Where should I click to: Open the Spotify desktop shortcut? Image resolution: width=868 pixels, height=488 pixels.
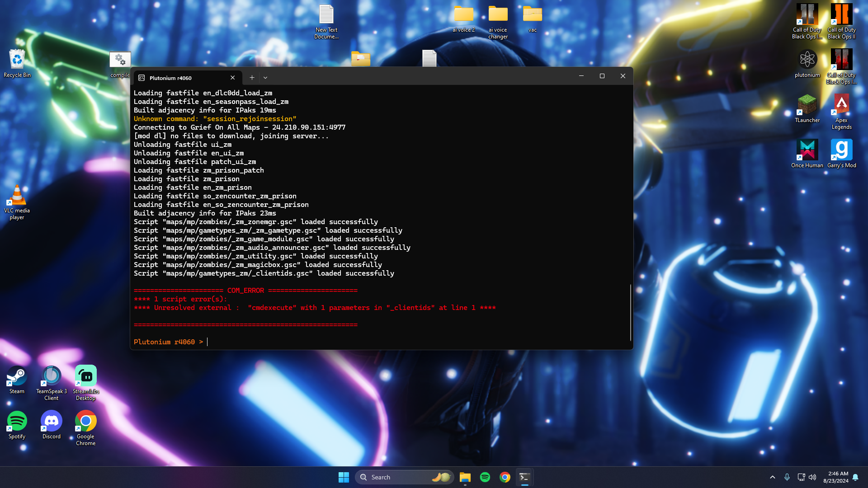pyautogui.click(x=17, y=425)
